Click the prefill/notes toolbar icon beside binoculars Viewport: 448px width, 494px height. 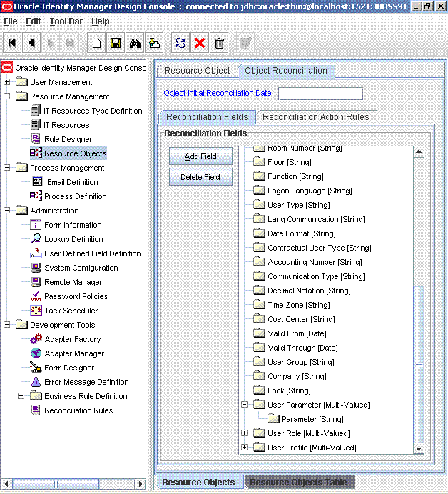[x=154, y=43]
